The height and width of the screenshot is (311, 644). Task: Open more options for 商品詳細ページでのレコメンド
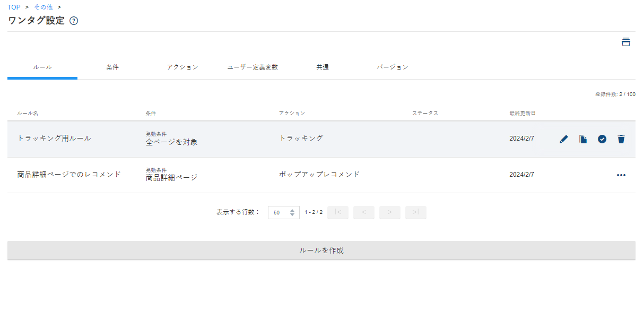(x=621, y=175)
